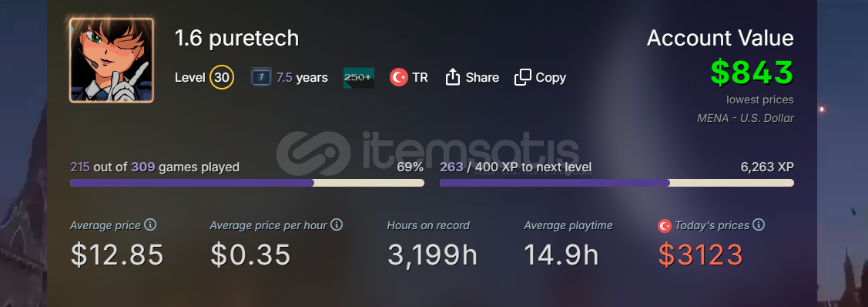Viewport: 868px width, 307px height.
Task: Click the $843 account value amount
Action: tap(752, 73)
